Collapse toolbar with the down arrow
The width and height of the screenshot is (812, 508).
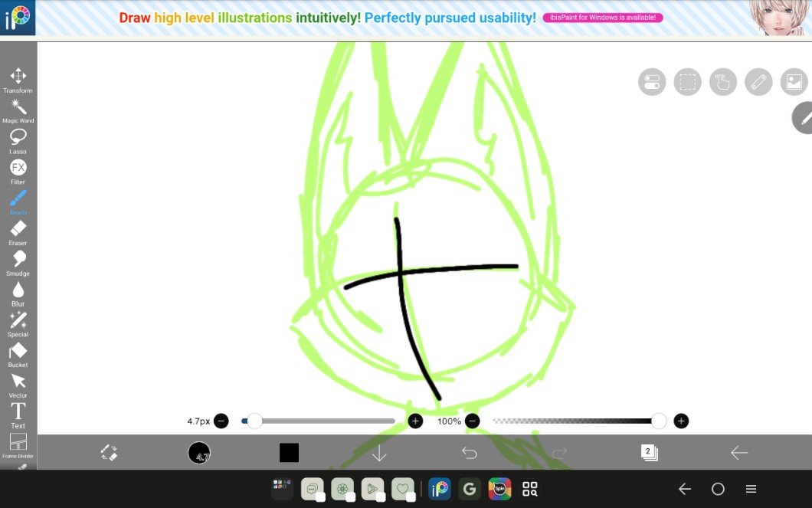379,453
